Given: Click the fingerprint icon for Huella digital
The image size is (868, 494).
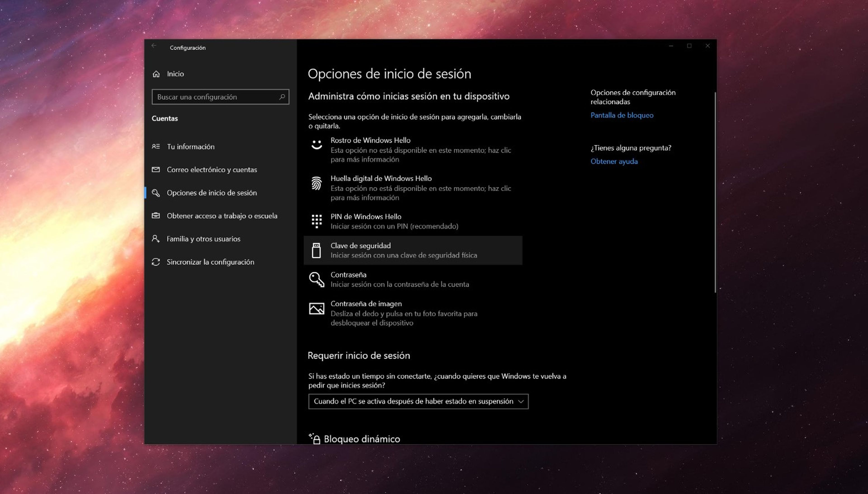Looking at the screenshot, I should pyautogui.click(x=316, y=183).
